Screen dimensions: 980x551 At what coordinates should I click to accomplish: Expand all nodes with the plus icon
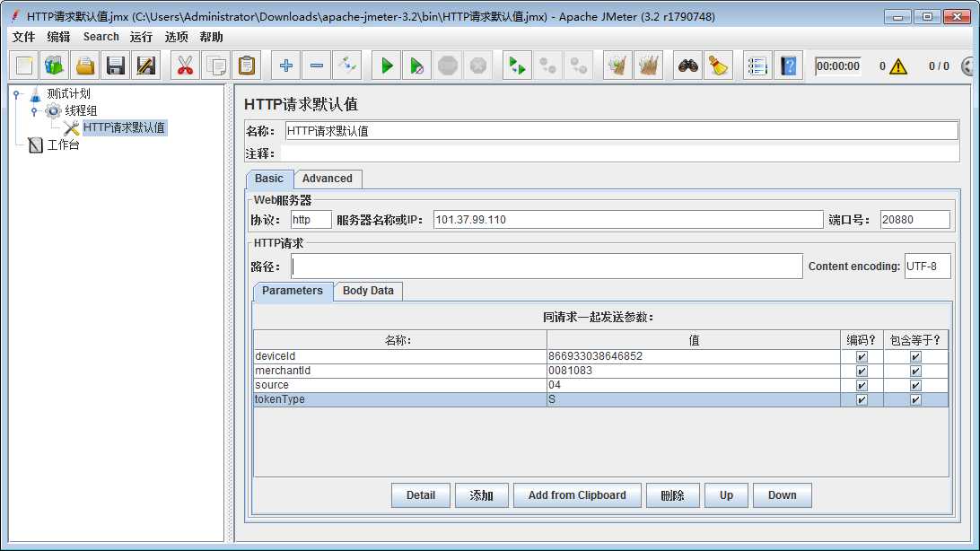click(x=285, y=66)
